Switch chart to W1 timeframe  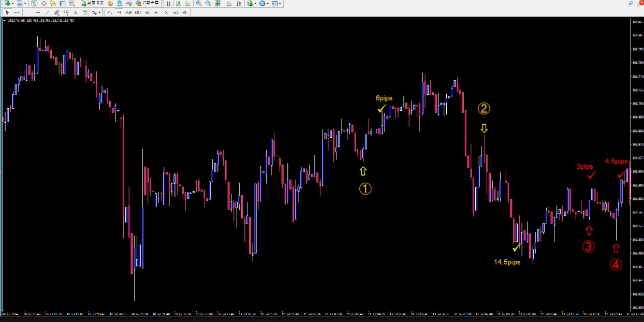point(175,12)
